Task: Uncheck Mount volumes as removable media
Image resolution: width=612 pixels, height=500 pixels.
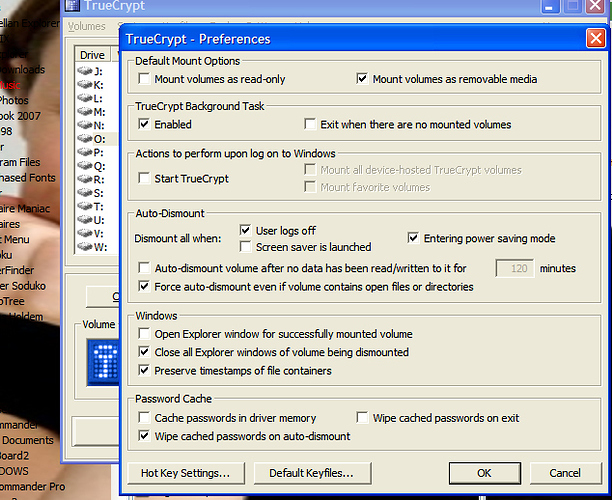Action: (x=363, y=79)
